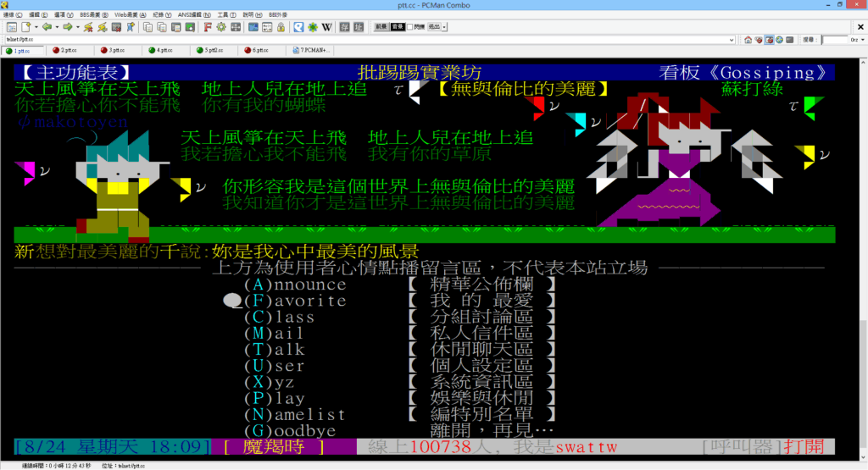Click the pushpin toolbar icon
The width and height of the screenshot is (868, 470).
tap(131, 27)
